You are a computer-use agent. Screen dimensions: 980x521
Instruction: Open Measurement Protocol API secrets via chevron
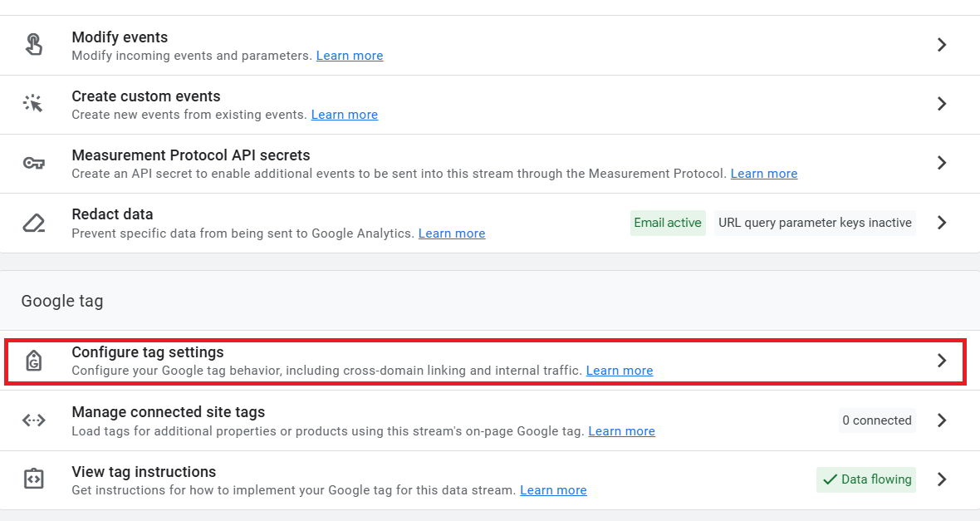tap(942, 163)
